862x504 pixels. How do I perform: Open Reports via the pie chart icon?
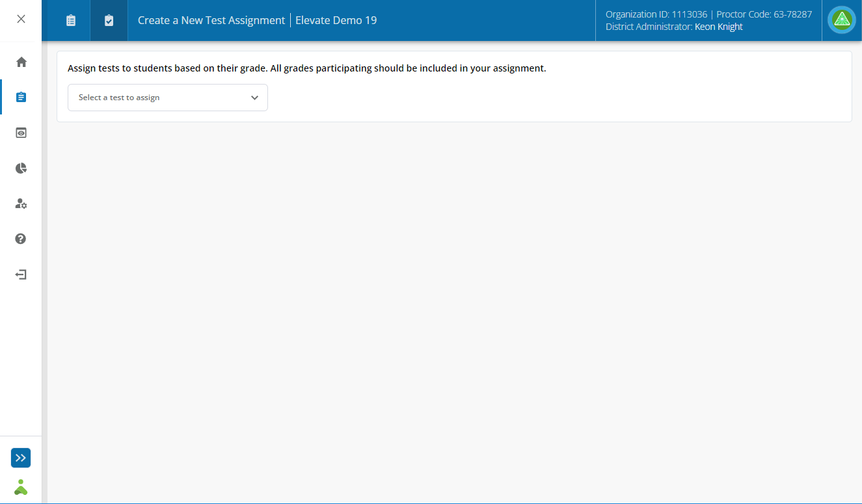coord(21,168)
